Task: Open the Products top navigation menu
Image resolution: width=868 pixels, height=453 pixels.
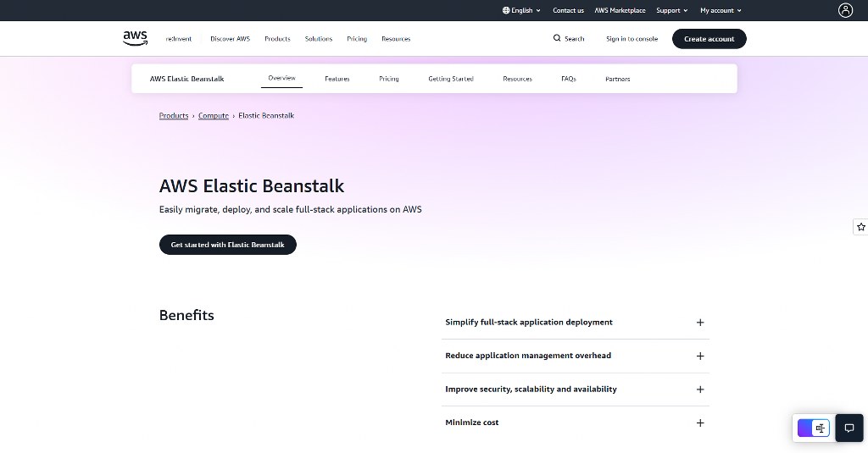Action: click(x=277, y=39)
